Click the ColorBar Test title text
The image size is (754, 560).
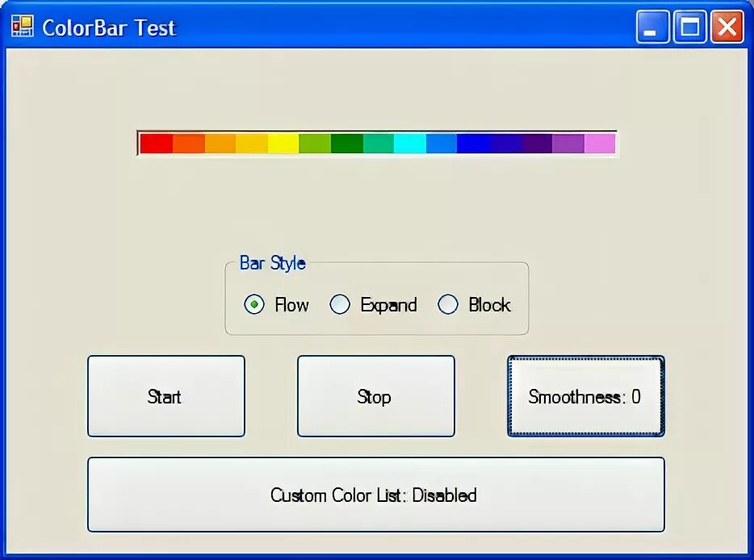(109, 27)
